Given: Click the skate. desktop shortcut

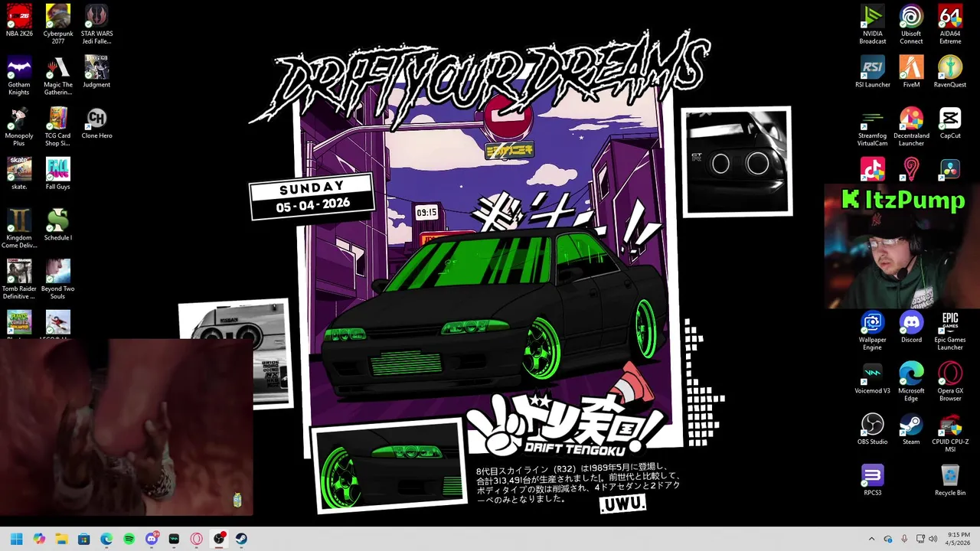Looking at the screenshot, I should point(19,174).
